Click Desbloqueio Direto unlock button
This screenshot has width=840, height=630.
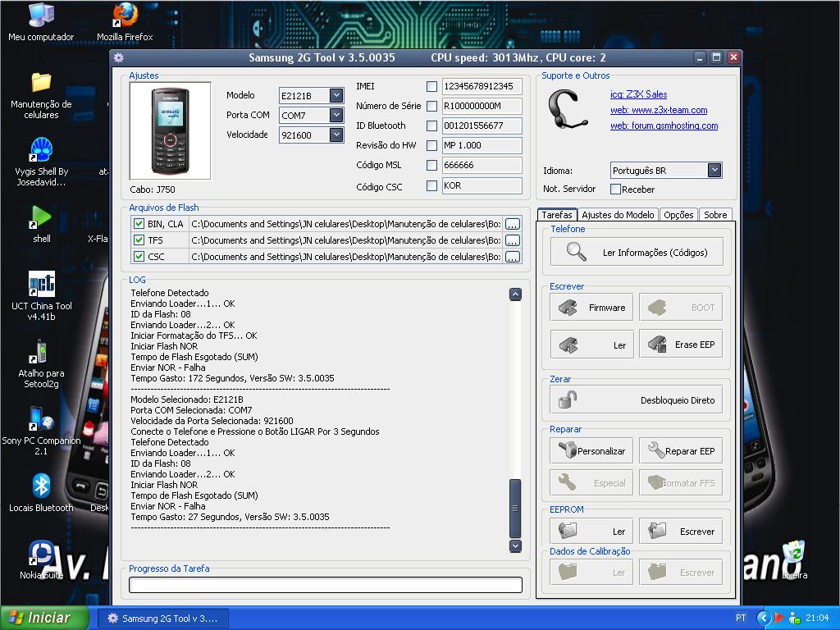point(637,400)
